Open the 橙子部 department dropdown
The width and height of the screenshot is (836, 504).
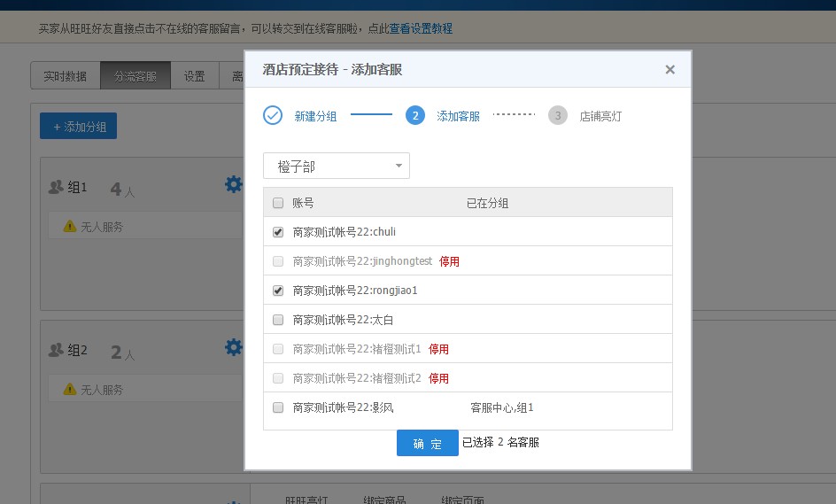(x=337, y=166)
